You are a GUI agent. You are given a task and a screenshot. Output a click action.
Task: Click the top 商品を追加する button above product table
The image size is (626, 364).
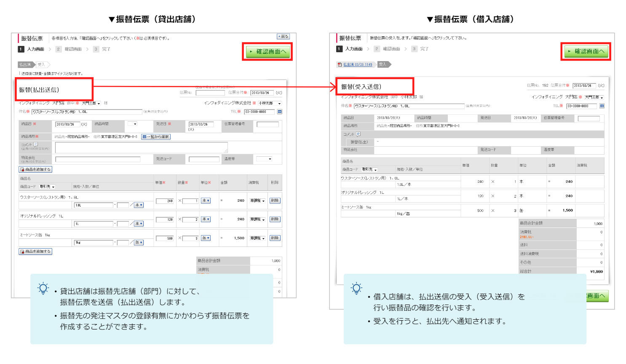point(35,169)
